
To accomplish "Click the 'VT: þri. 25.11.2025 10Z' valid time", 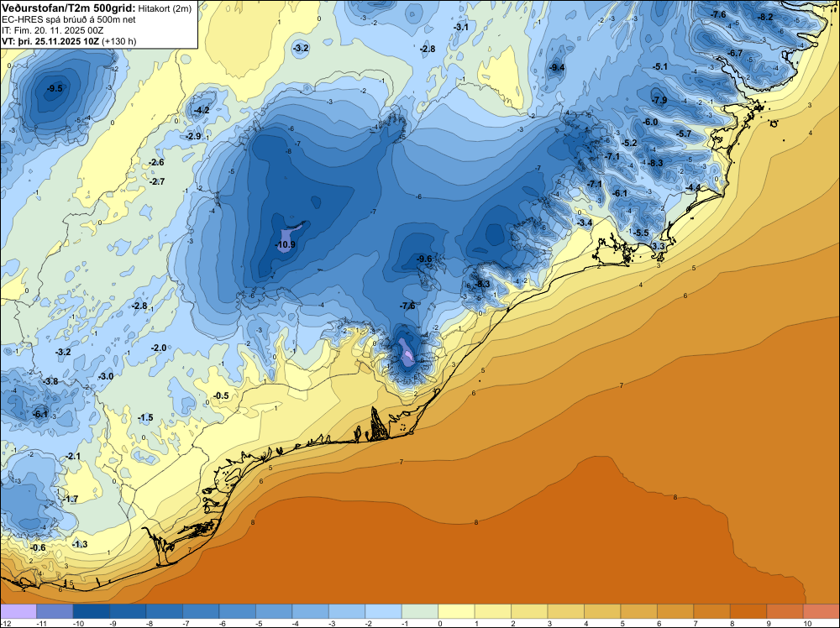I will click(x=50, y=41).
